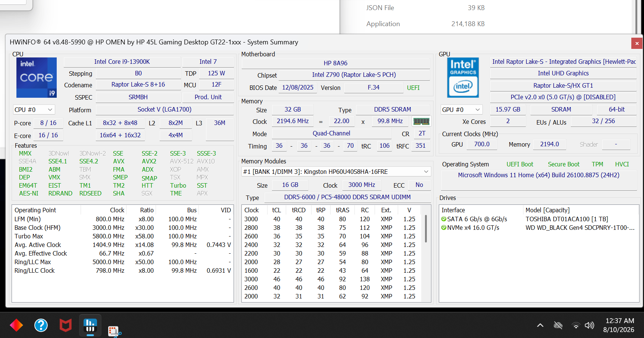Screen dimensions: 644x338
Task: Click the 32 / 256 EUs / ALUs value
Action: click(x=603, y=121)
